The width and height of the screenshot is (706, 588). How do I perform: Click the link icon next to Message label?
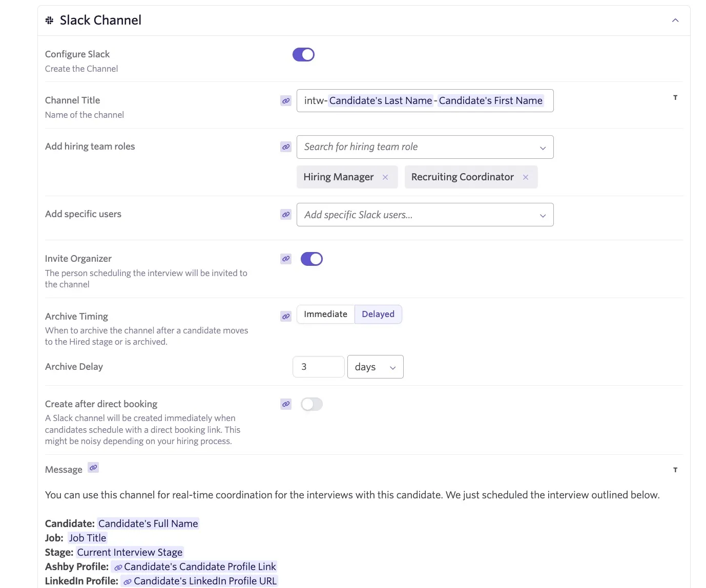[x=93, y=468]
